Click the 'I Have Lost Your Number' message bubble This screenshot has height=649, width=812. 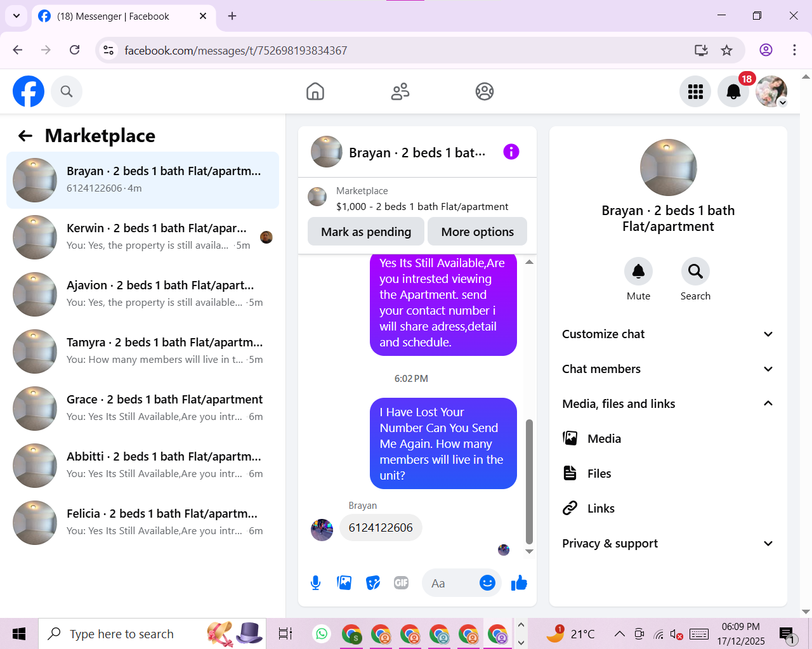[443, 443]
